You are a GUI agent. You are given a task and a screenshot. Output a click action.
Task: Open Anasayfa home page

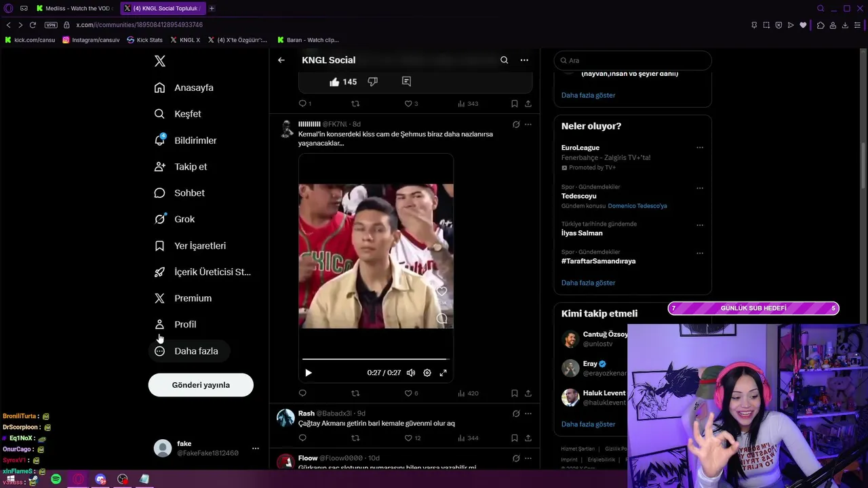coord(184,87)
